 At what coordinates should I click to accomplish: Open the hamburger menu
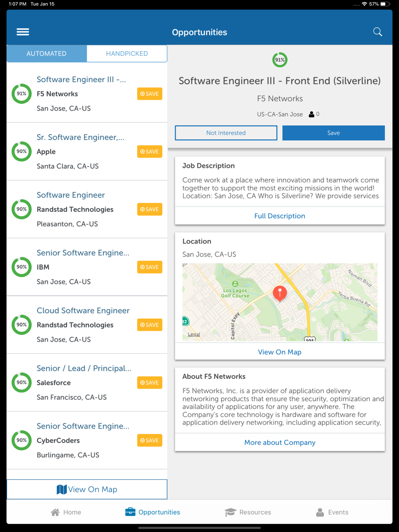[x=23, y=32]
